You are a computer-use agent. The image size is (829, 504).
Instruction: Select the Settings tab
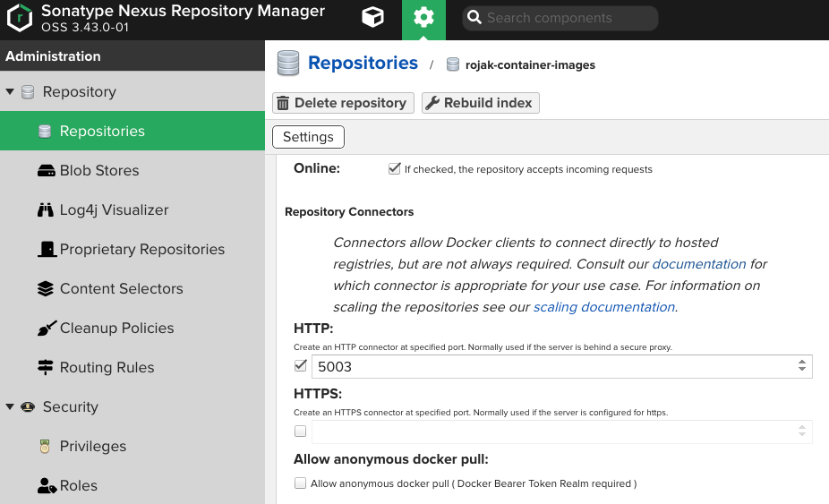308,137
